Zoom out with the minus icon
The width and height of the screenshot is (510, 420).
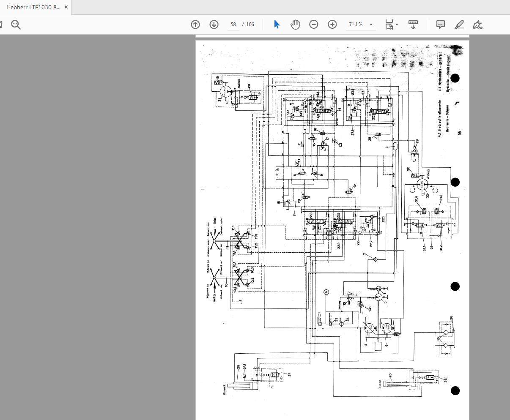(x=314, y=25)
